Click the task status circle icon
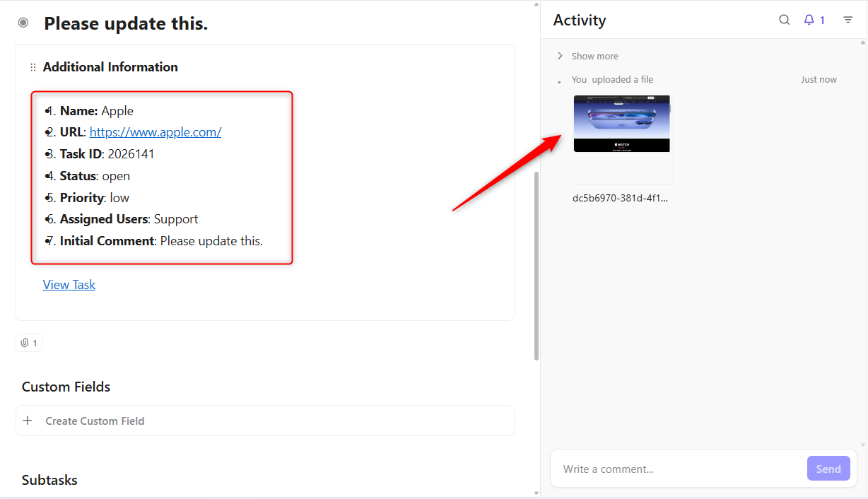868x499 pixels. point(23,23)
